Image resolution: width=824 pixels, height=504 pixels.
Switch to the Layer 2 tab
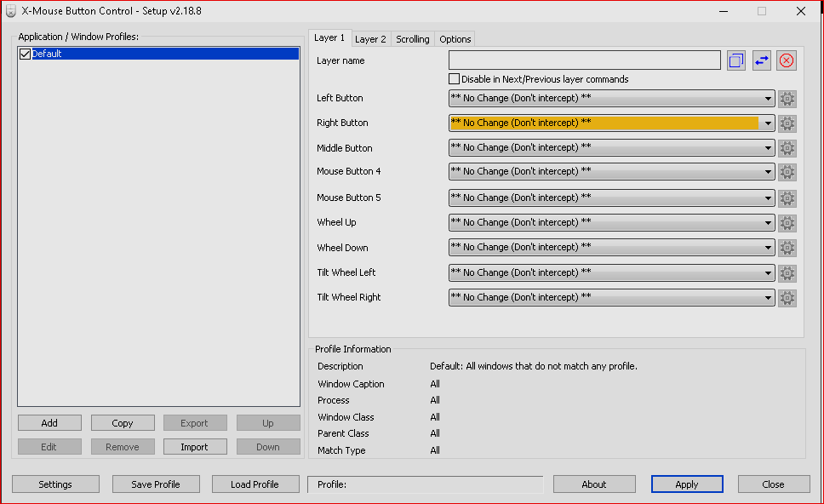[x=370, y=39]
